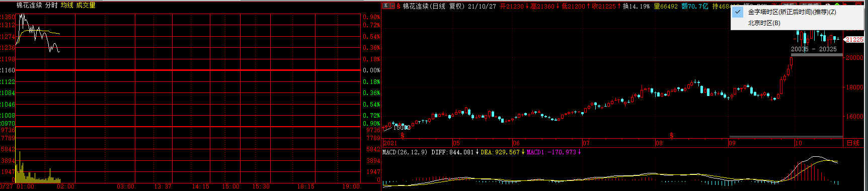Image resolution: width=868 pixels, height=191 pixels.
Task: Click the 2021 year label on the timeline
Action: click(390, 143)
